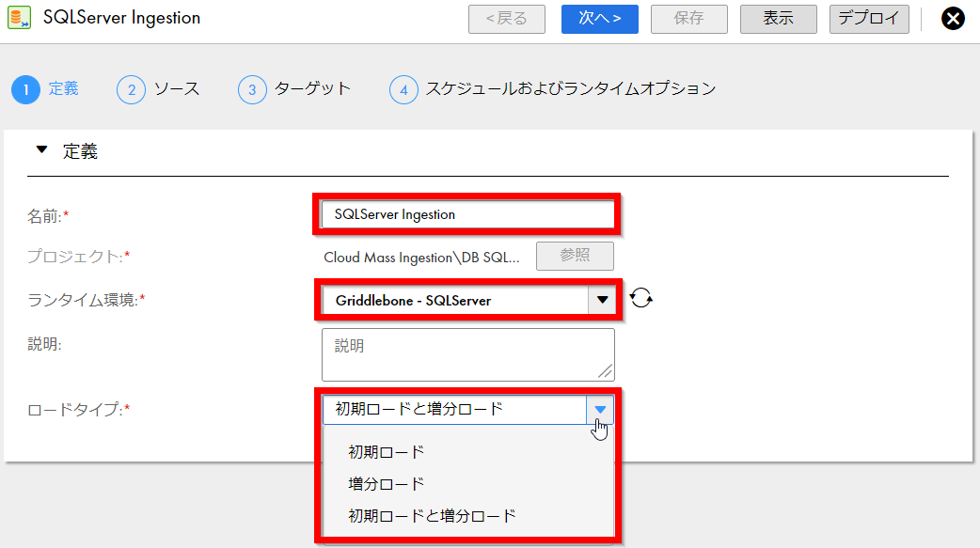Click the project path Cloud Mass Ingestion\DB SQL...
The height and width of the screenshot is (548, 980).
tap(422, 258)
